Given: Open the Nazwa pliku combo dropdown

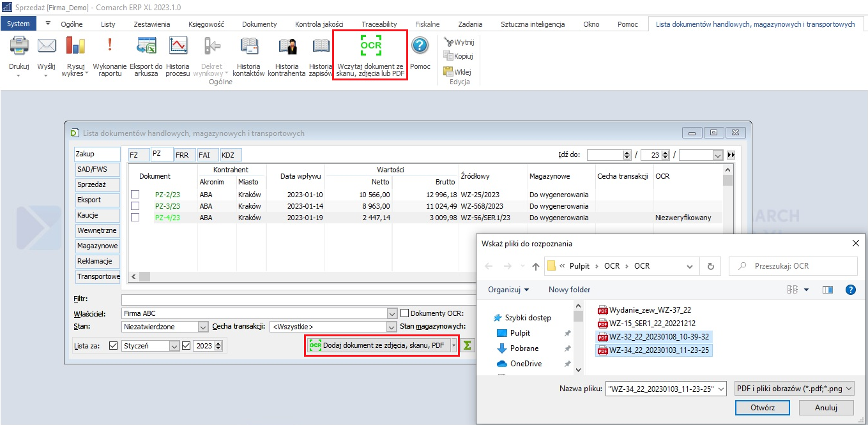Looking at the screenshot, I should [722, 388].
